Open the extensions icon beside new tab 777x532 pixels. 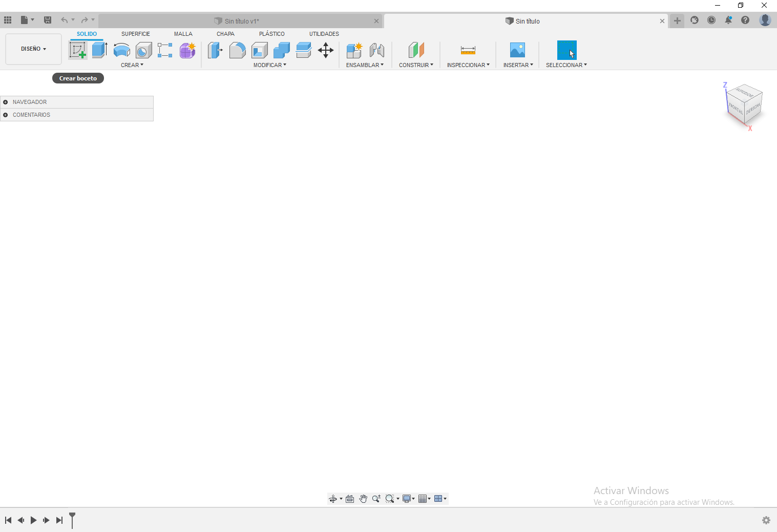[695, 20]
